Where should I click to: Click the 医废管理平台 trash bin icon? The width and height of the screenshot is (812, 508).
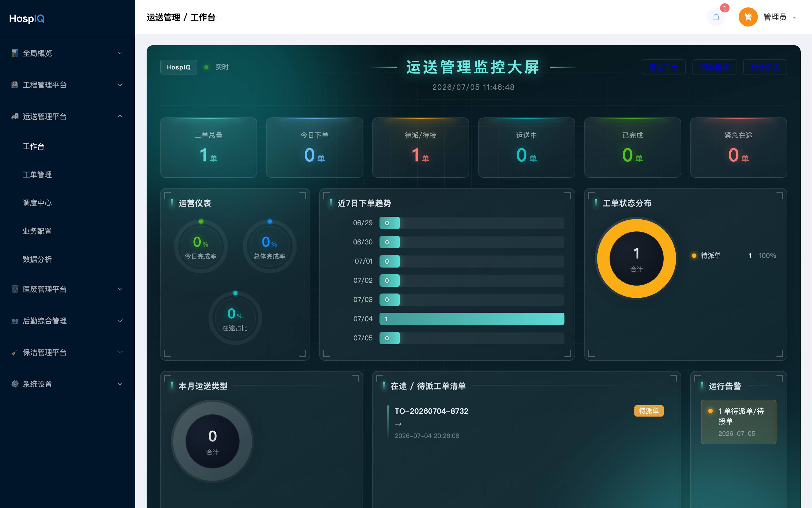[x=15, y=289]
